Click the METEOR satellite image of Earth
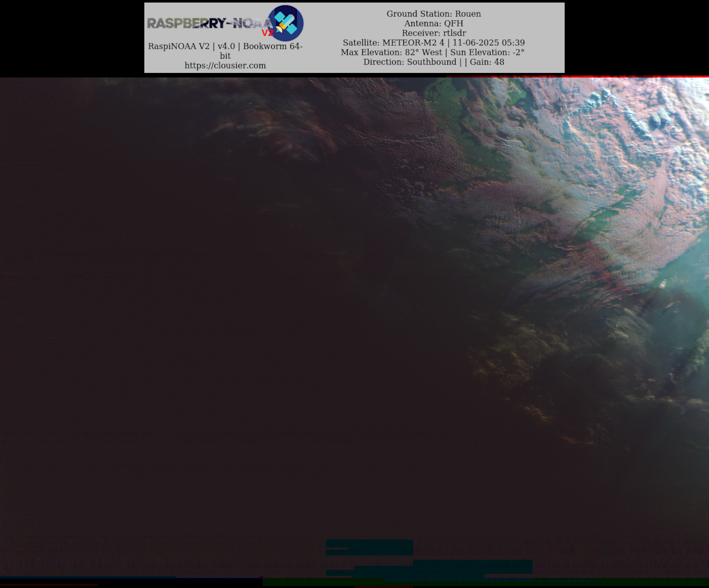709x588 pixels. tap(354, 331)
